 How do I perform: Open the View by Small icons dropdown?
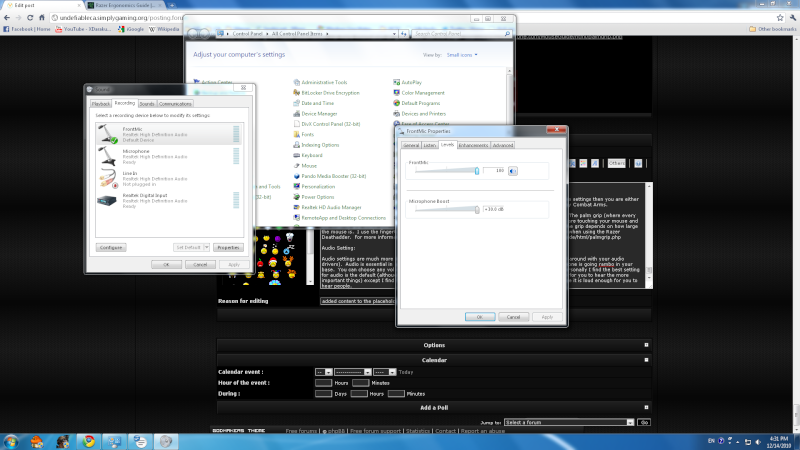click(x=462, y=55)
